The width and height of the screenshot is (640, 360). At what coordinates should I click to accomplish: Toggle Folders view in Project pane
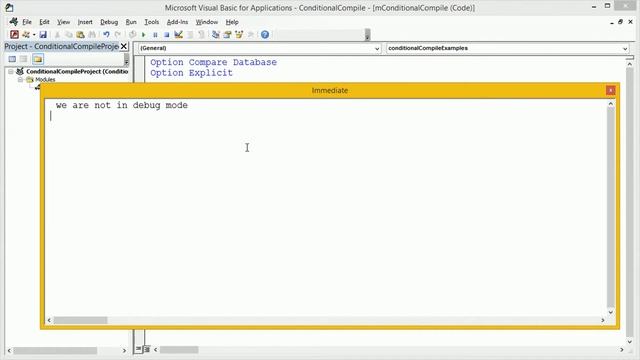click(38, 59)
